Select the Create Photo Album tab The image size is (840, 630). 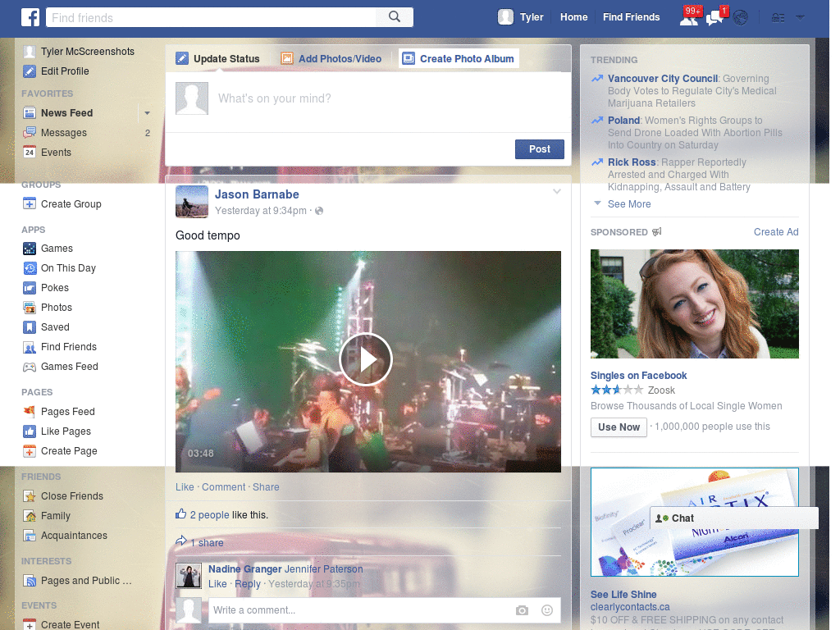[x=459, y=59]
